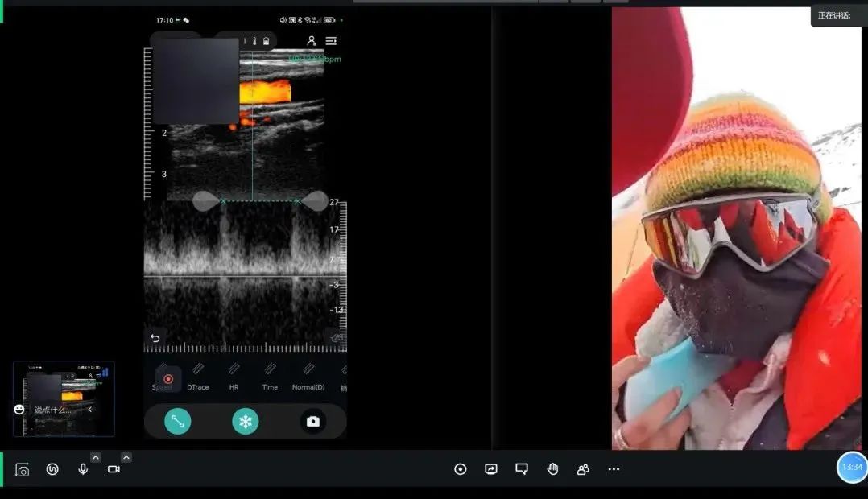The image size is (868, 499).
Task: Click the emoji smiley icon in thumbnail
Action: (x=19, y=410)
